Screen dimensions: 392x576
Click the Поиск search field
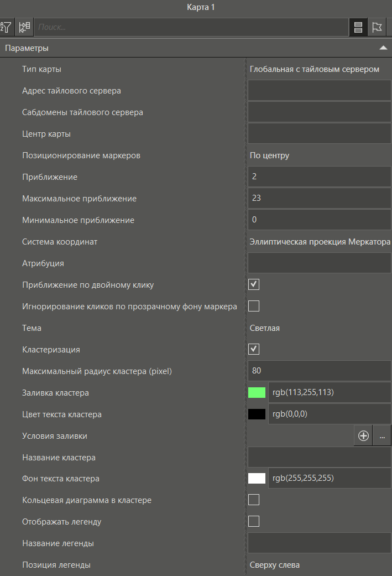tap(191, 27)
